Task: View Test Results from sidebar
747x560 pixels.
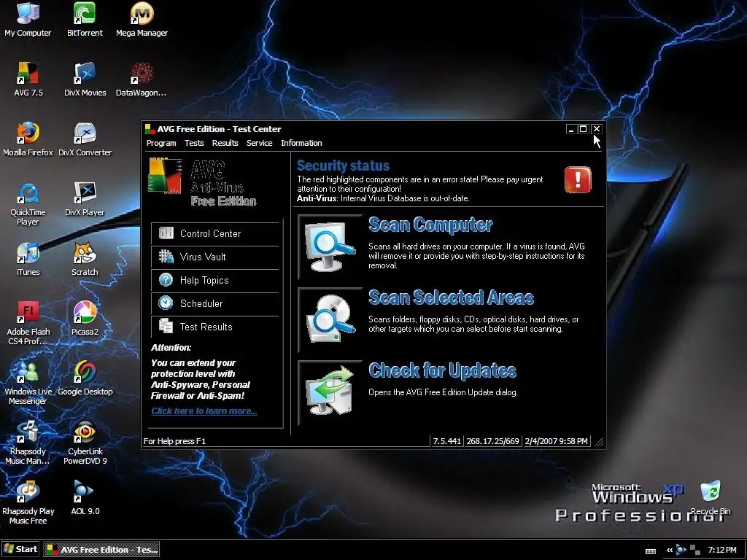Action: 215,327
